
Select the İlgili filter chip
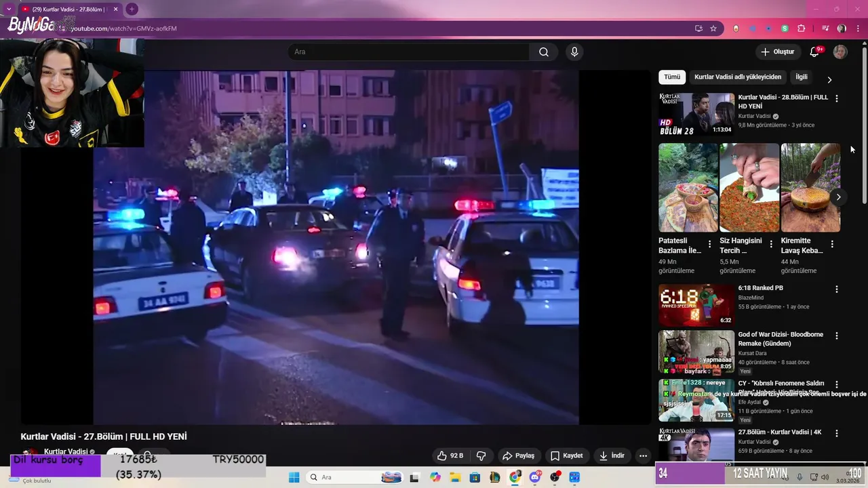pyautogui.click(x=802, y=77)
